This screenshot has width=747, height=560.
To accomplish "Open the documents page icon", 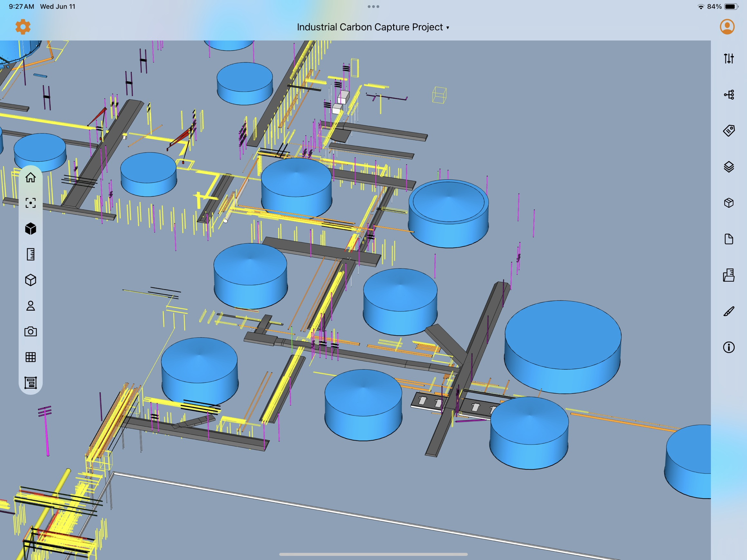I will pyautogui.click(x=728, y=239).
